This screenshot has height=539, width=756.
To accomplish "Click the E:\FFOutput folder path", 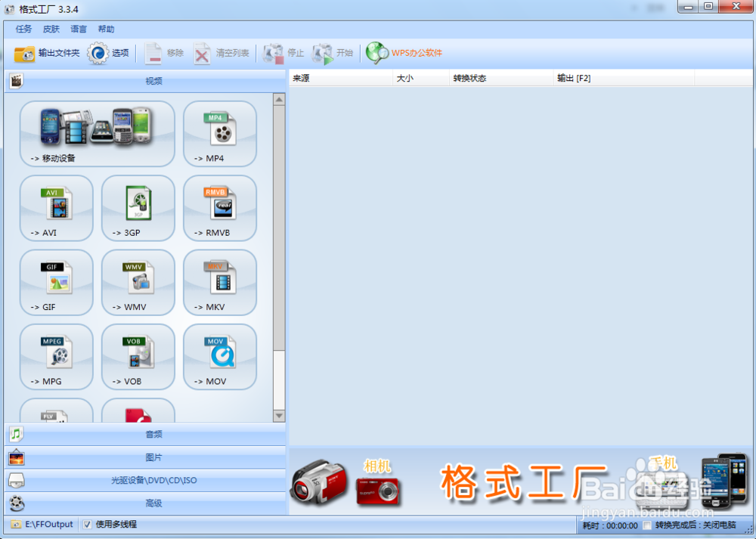I will pyautogui.click(x=43, y=525).
